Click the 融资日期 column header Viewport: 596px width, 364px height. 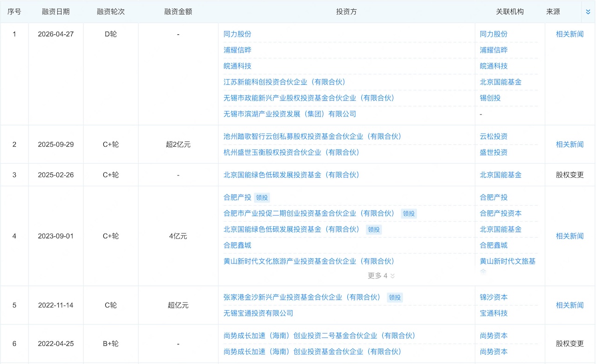[x=56, y=12]
